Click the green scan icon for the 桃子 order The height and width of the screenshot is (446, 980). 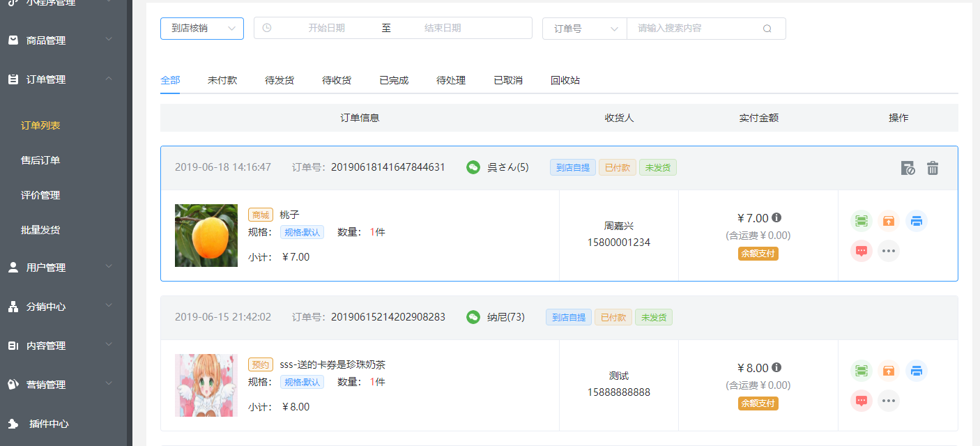point(861,221)
